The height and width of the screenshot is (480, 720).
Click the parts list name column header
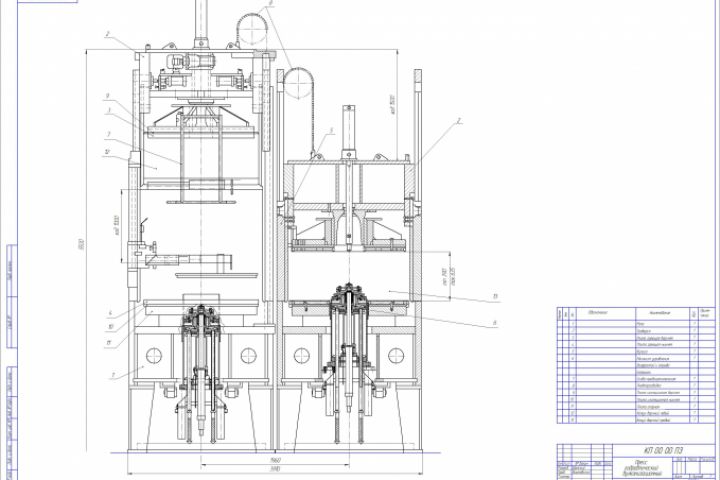659,313
